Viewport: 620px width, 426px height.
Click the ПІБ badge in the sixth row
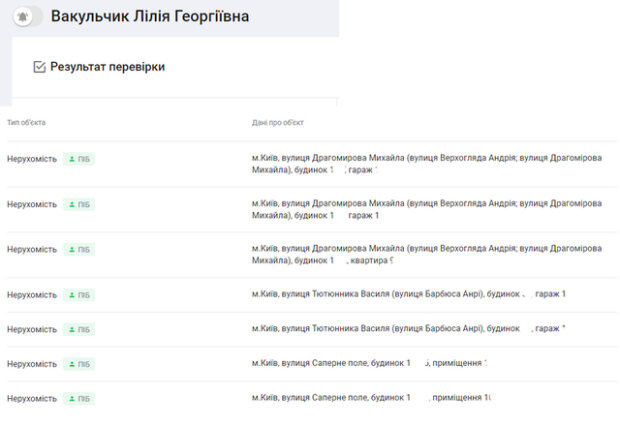[78, 364]
